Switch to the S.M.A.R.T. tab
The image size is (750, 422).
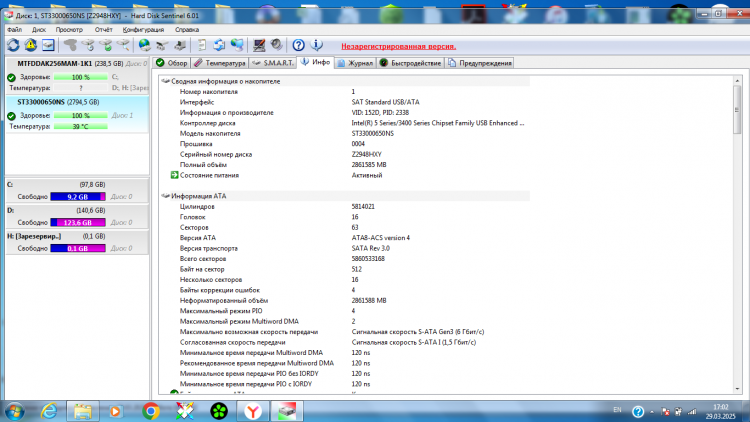point(273,63)
